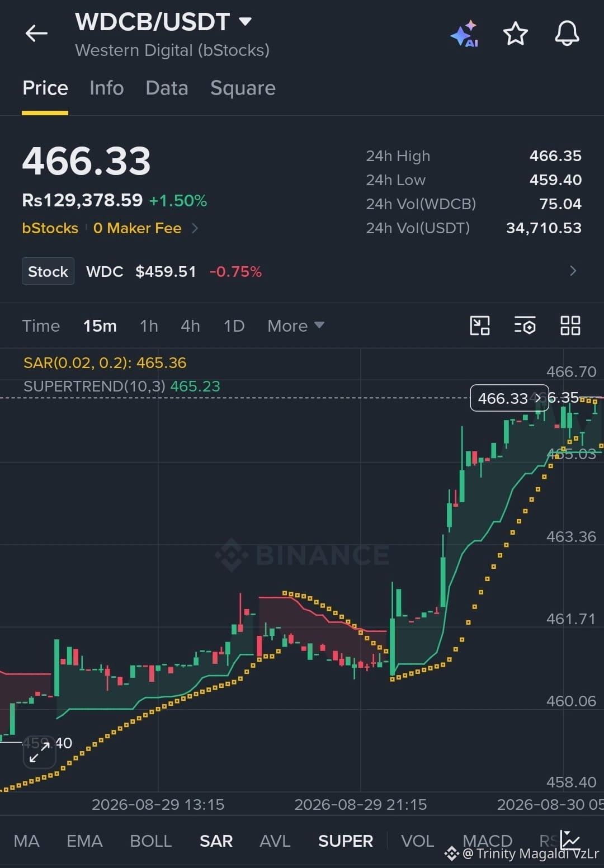
Task: Switch to the Data tab
Action: (x=167, y=88)
